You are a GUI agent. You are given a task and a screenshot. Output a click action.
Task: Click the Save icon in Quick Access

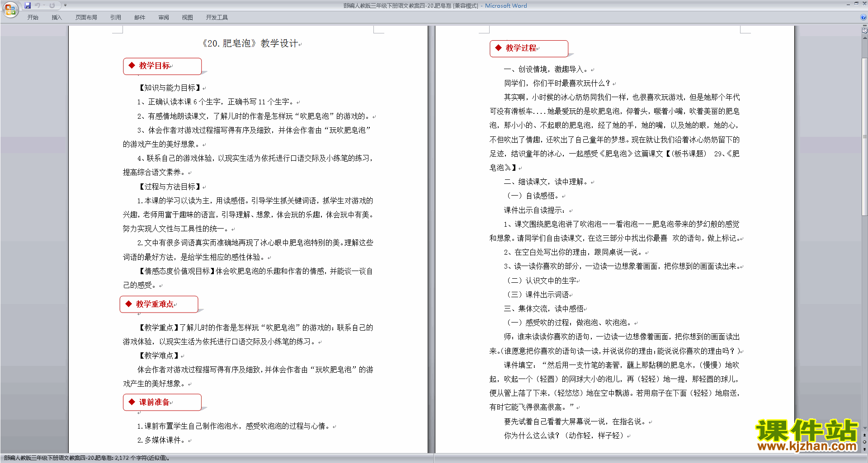click(28, 5)
